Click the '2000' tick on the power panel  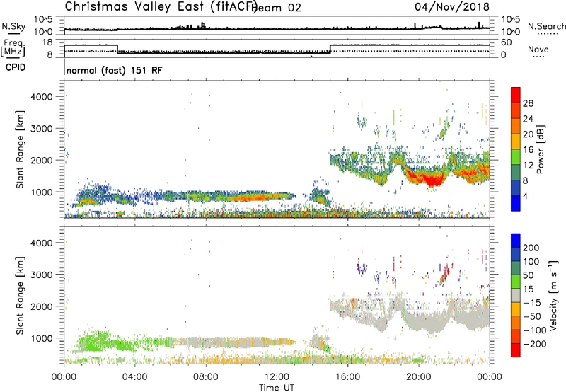coord(41,160)
